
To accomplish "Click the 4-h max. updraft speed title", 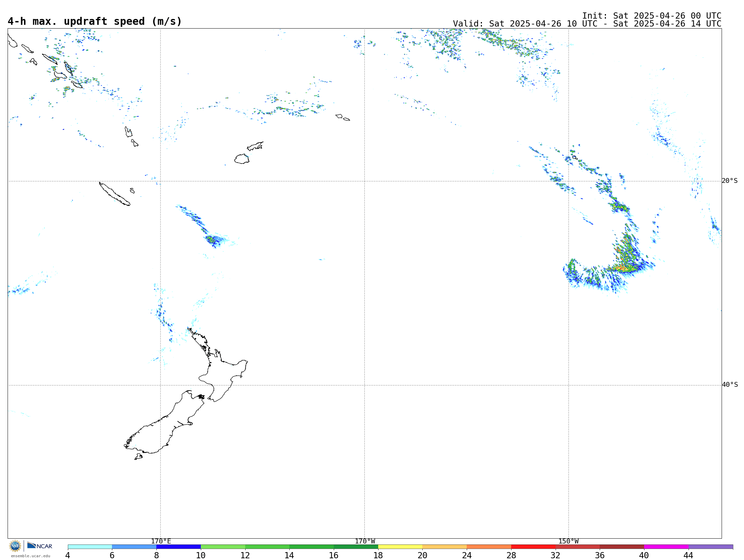I will point(95,21).
